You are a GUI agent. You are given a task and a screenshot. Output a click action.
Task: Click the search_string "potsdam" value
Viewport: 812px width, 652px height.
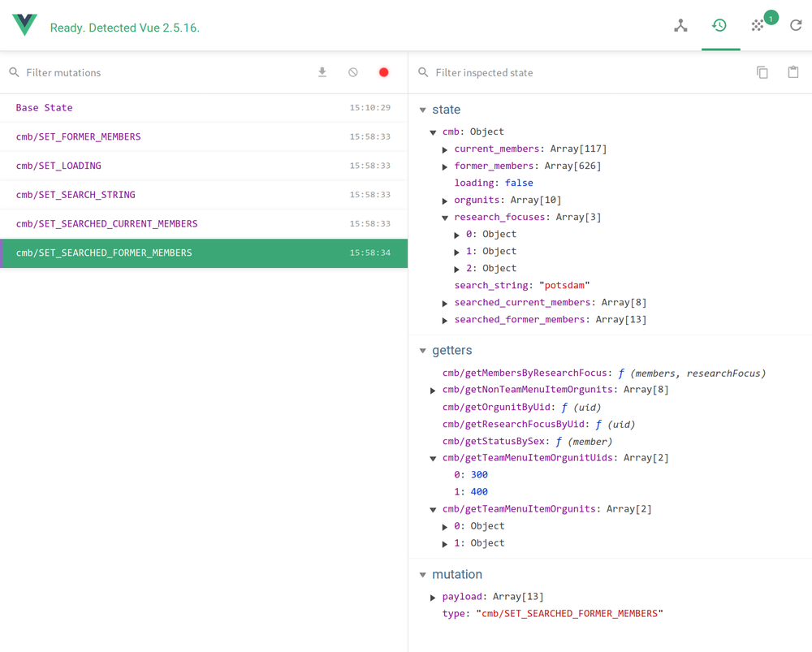(564, 285)
